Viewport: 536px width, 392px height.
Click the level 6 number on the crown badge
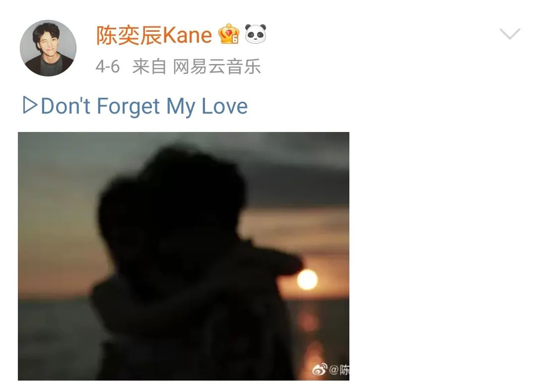click(235, 39)
